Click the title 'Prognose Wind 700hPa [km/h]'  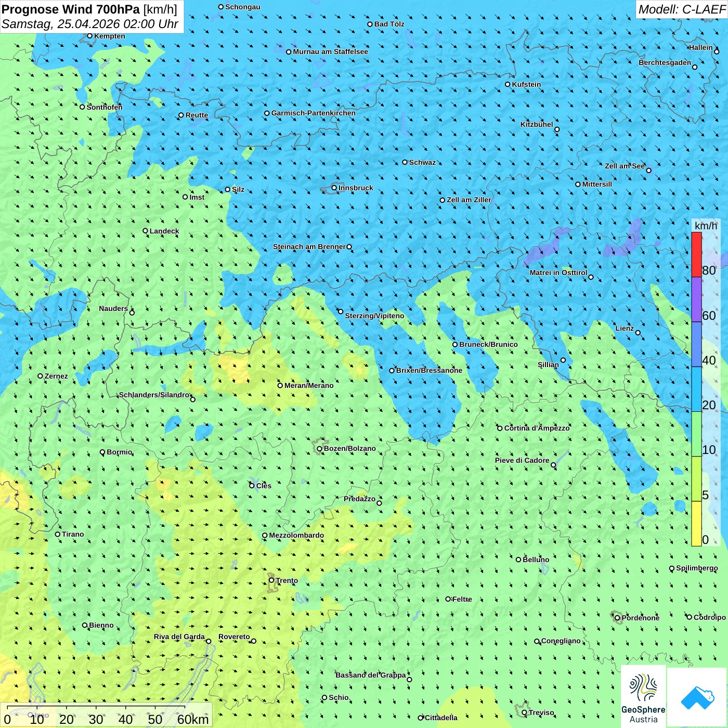click(89, 9)
